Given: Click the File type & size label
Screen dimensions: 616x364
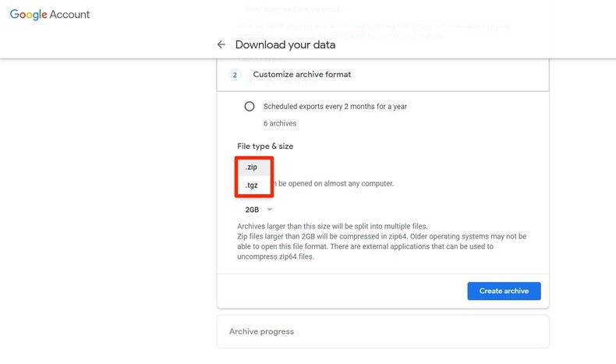Looking at the screenshot, I should coord(265,146).
